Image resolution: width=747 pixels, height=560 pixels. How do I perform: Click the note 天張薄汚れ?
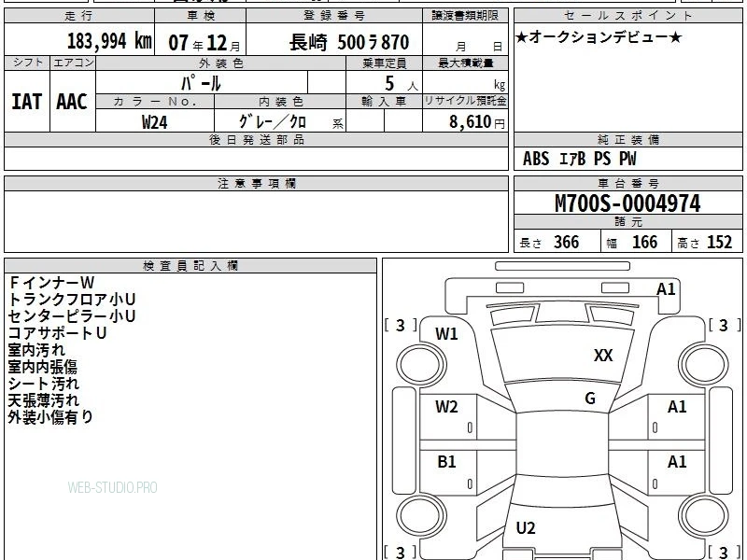point(43,400)
